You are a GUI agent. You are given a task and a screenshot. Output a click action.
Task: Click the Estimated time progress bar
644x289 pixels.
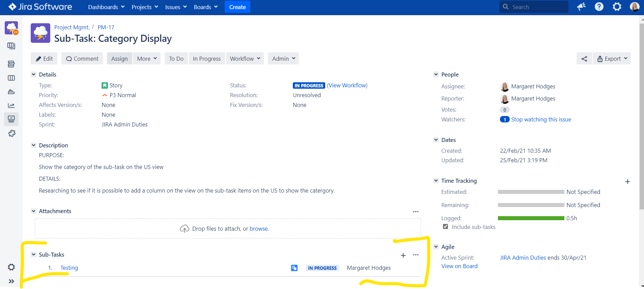coord(531,192)
